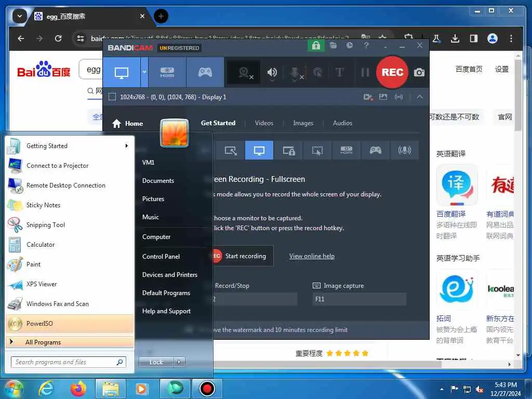Switch to the Audios tab
This screenshot has width=532, height=399.
point(342,123)
